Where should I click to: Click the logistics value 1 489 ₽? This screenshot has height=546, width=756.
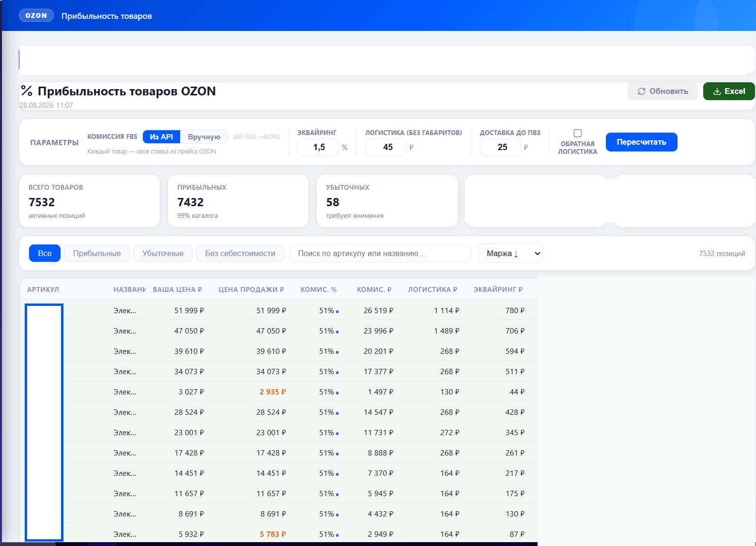[447, 331]
